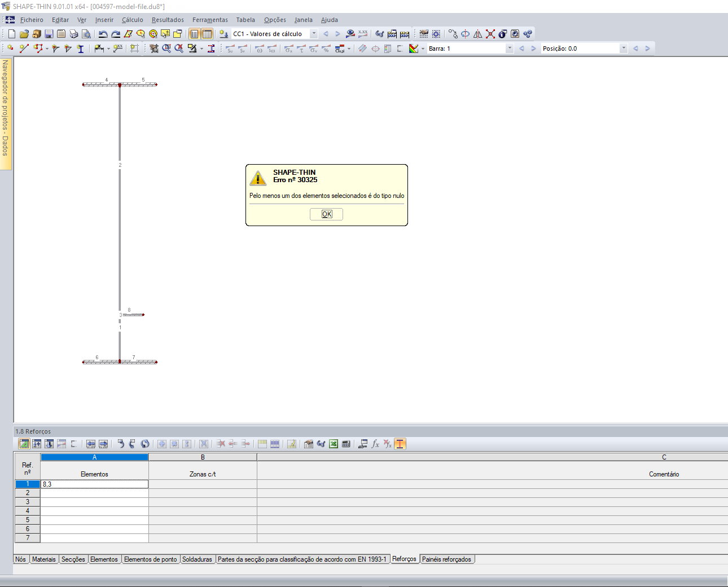Click the color palette icon in the results toolbar
The image size is (728, 587).
point(414,48)
